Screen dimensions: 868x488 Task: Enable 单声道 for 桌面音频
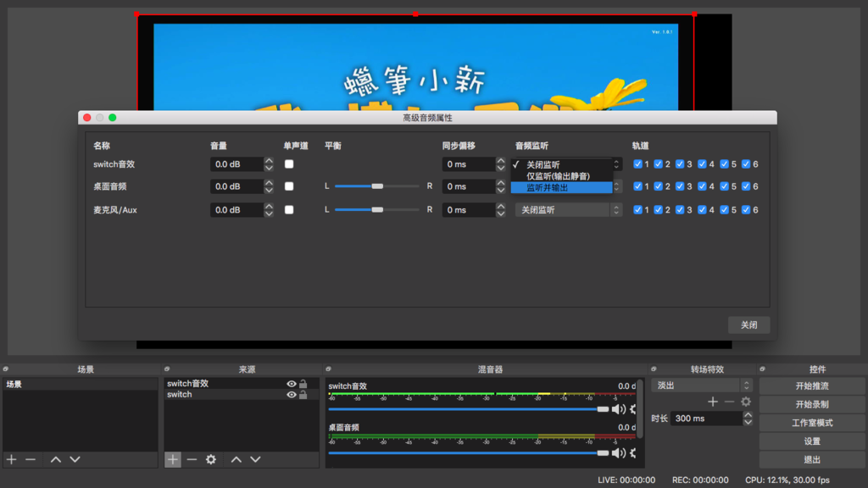(288, 186)
